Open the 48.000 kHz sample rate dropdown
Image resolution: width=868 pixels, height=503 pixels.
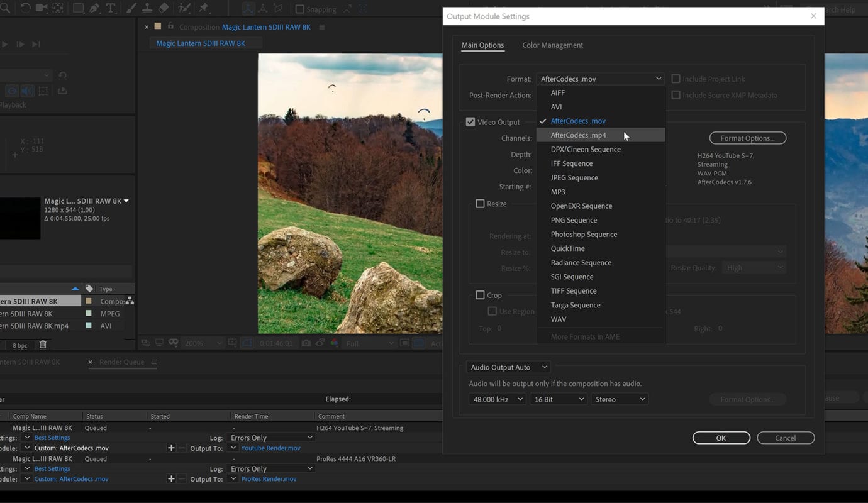(496, 399)
